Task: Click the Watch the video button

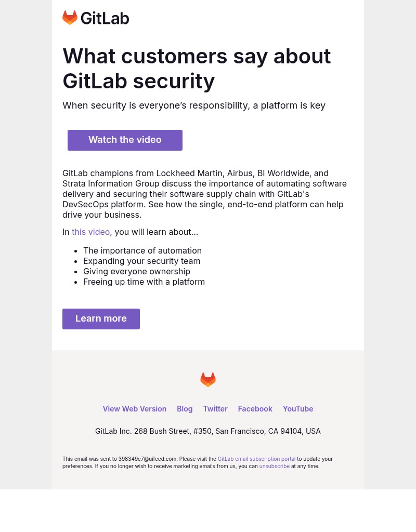Action: point(125,140)
